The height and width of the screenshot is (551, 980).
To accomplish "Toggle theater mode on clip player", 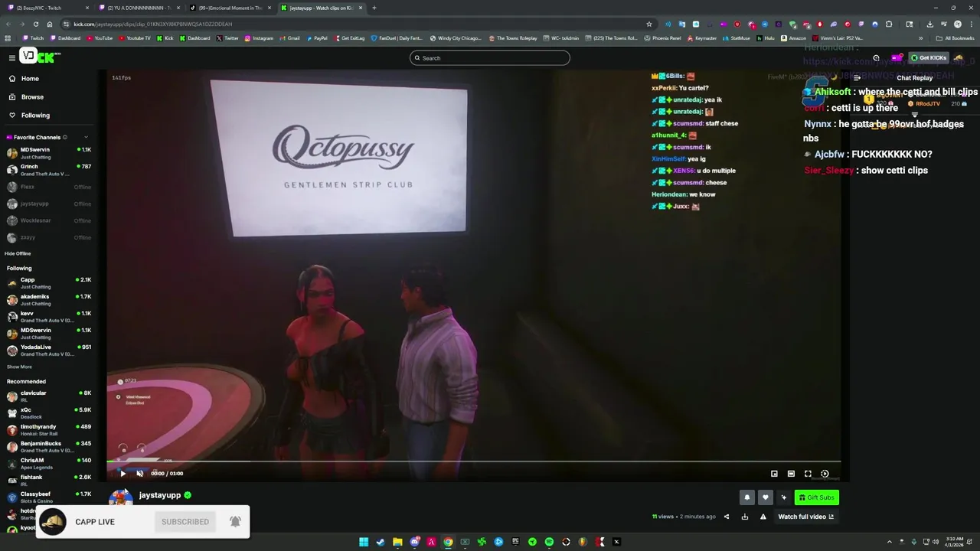I will 791,474.
